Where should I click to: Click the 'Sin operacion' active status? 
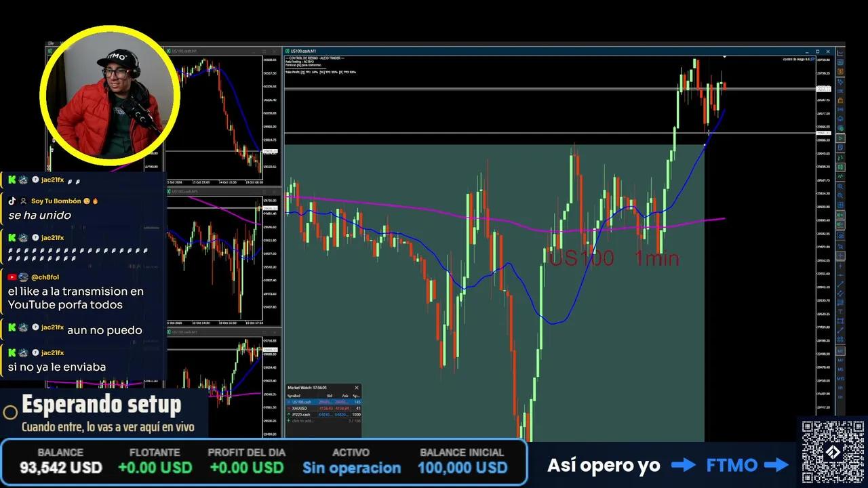point(351,468)
